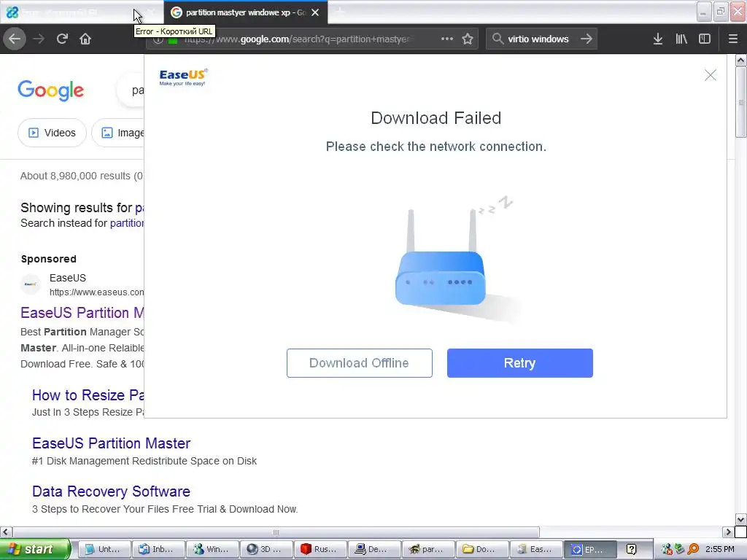The image size is (747, 560).
Task: Switch to the Do... folder taskbar item
Action: tap(482, 550)
